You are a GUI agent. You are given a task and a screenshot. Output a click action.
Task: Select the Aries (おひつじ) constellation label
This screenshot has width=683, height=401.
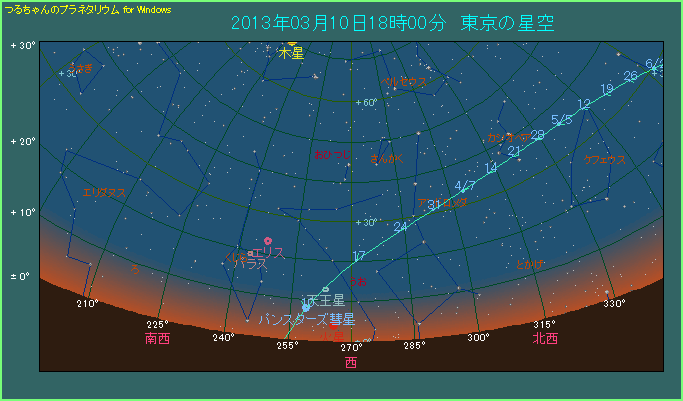click(x=332, y=155)
